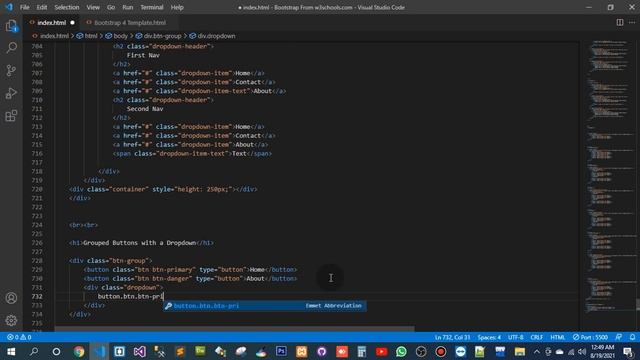Screen dimensions: 640x360
Task: Open GitHub Desktop on taskbar
Action: click(322, 351)
